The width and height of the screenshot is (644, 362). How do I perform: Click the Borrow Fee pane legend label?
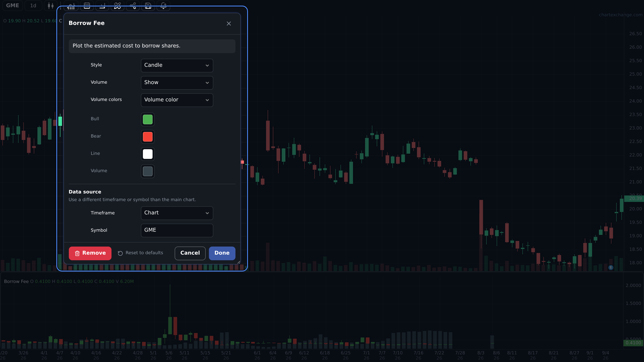16,282
